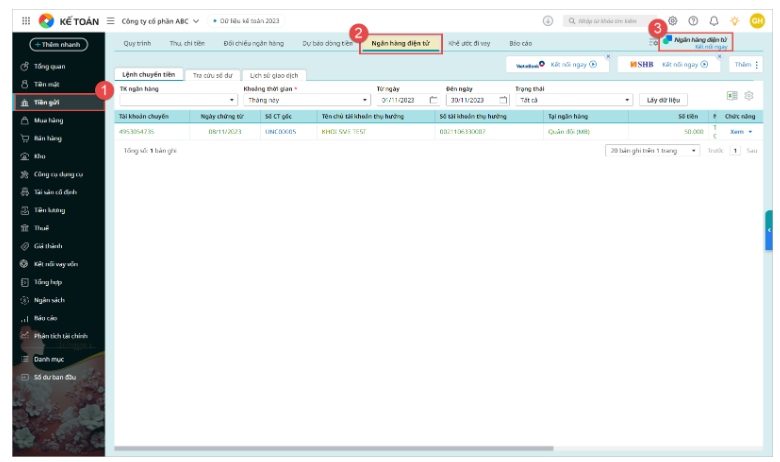Click the download icon near search box
Image resolution: width=780 pixels, height=462 pixels.
coord(548,20)
